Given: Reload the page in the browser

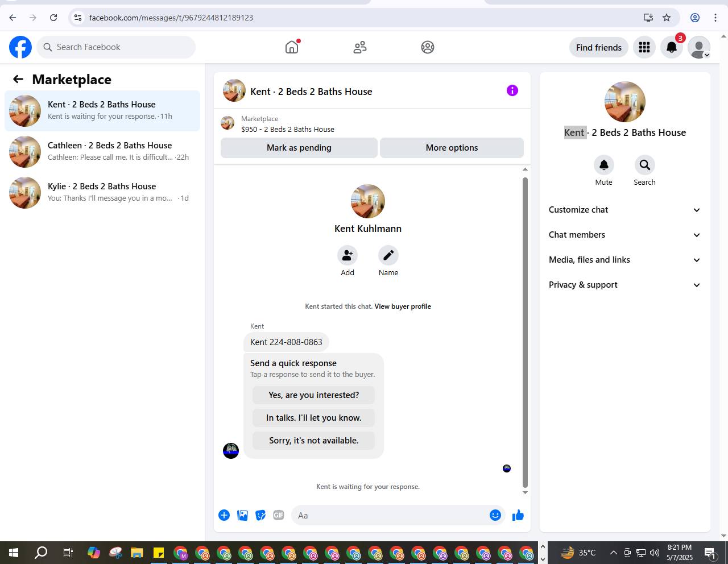Looking at the screenshot, I should [53, 18].
